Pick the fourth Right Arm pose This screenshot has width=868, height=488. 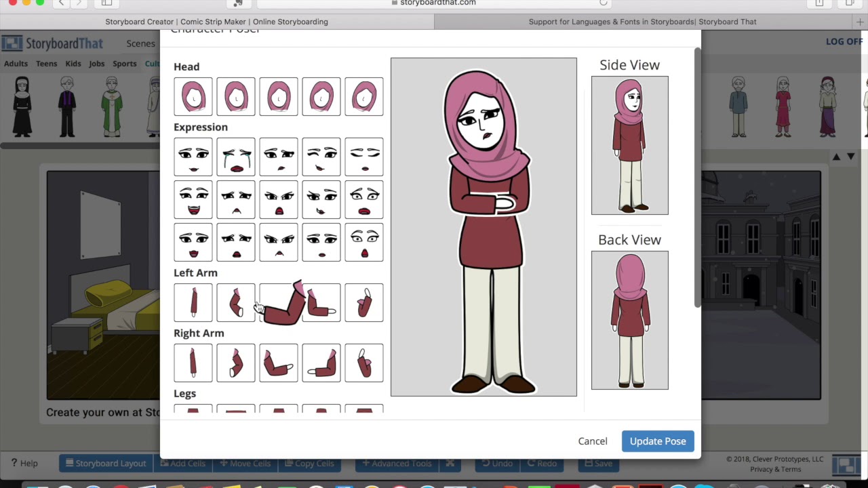(x=321, y=363)
